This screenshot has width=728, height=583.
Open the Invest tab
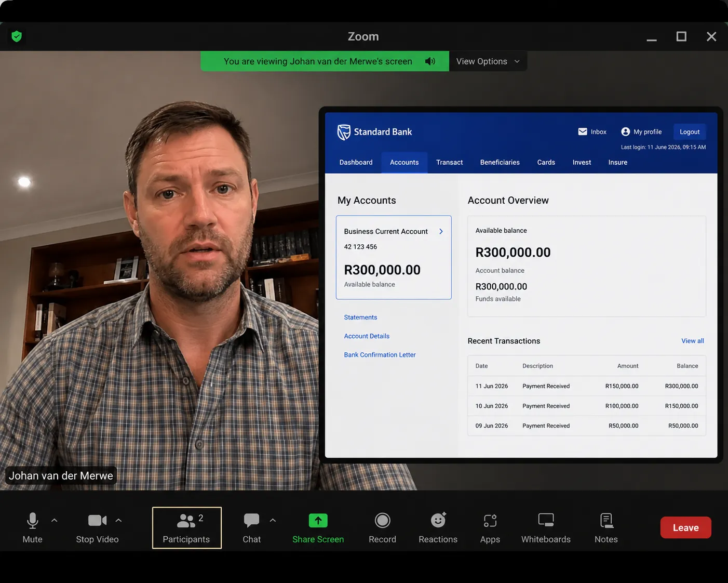tap(582, 163)
